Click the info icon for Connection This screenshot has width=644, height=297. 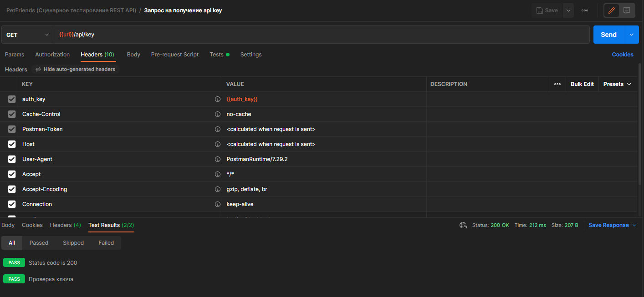(x=218, y=204)
